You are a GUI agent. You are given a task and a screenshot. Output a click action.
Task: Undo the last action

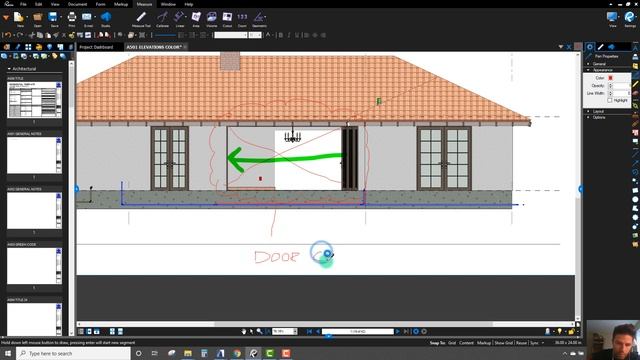8,36
